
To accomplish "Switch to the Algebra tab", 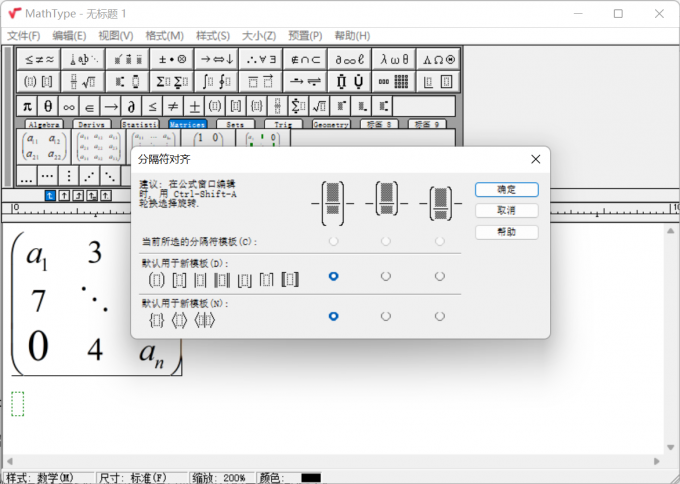I will tap(44, 124).
